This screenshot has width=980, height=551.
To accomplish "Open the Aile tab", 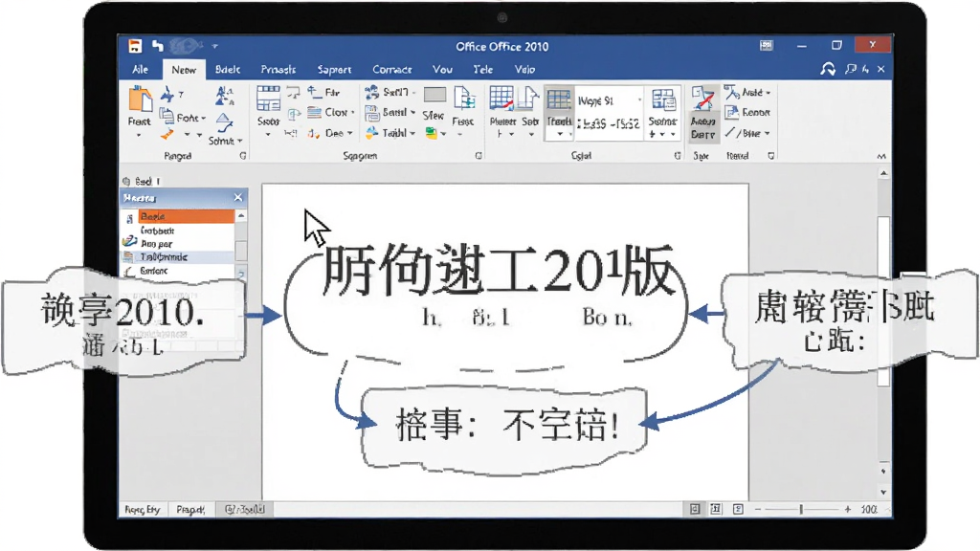I will pyautogui.click(x=140, y=69).
